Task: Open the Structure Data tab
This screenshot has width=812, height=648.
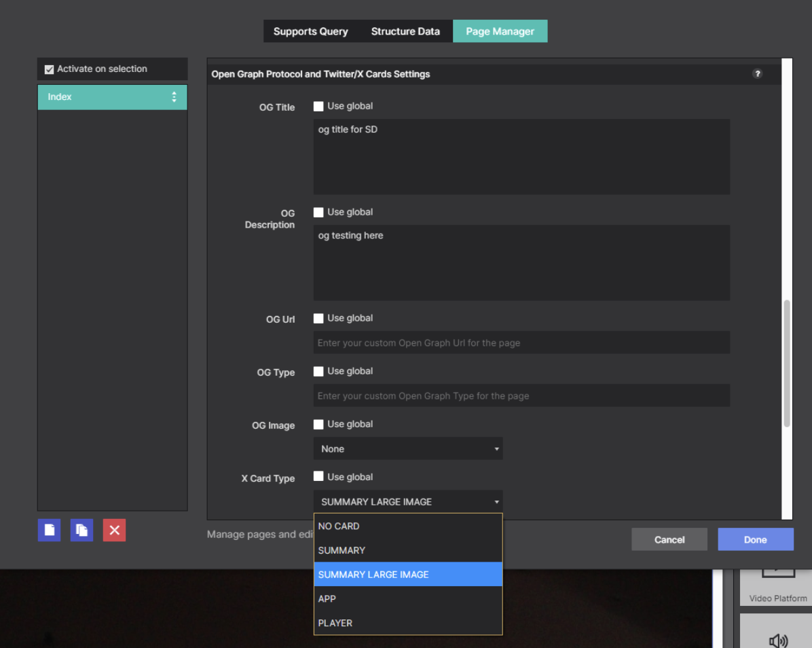Action: 405,31
